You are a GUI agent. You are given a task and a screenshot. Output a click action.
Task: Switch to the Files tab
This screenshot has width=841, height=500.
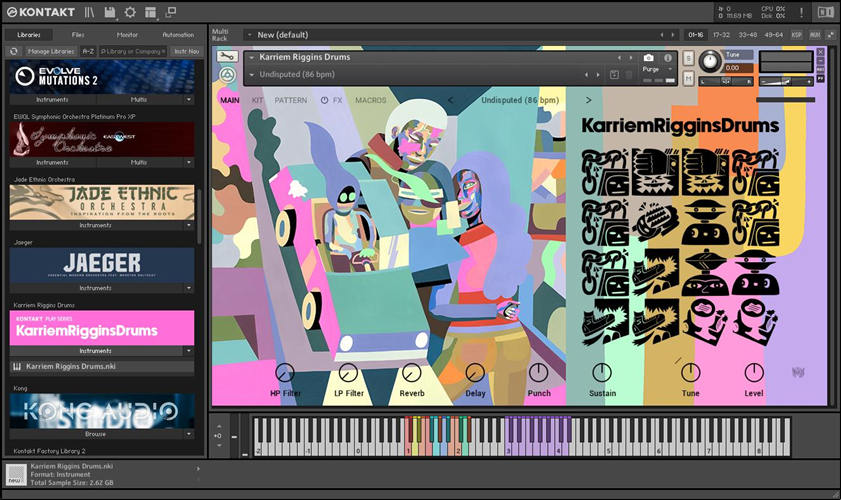pos(78,35)
